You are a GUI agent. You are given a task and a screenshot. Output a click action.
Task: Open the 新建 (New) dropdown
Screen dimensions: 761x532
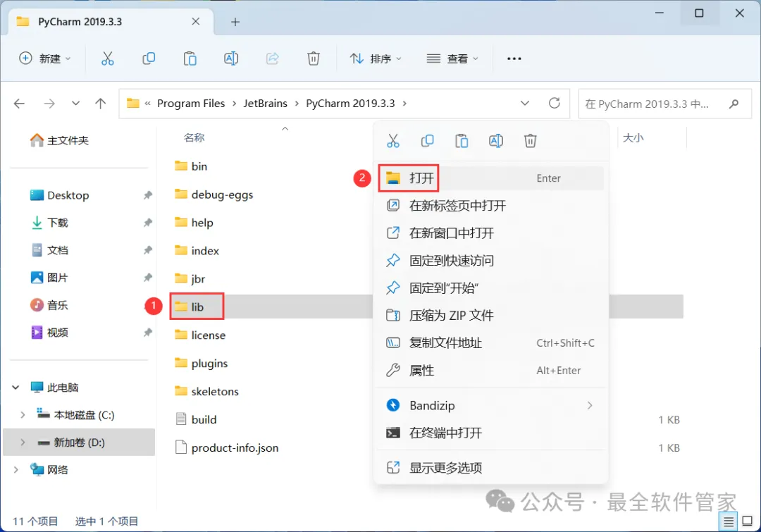[45, 58]
